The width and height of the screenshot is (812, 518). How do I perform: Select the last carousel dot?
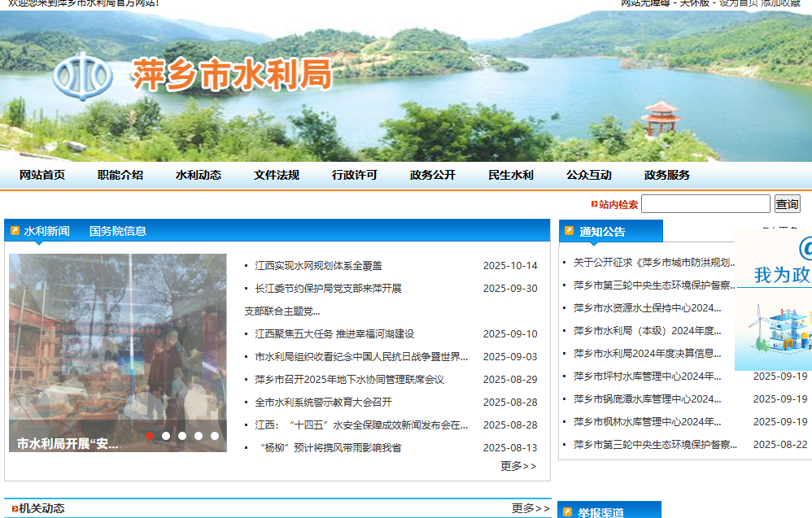[x=216, y=436]
